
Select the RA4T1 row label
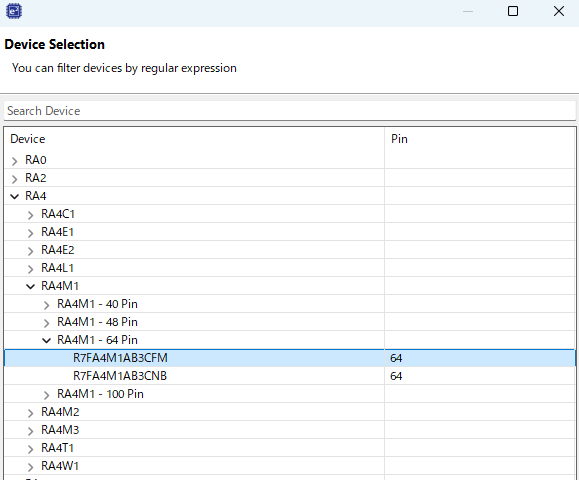[57, 448]
